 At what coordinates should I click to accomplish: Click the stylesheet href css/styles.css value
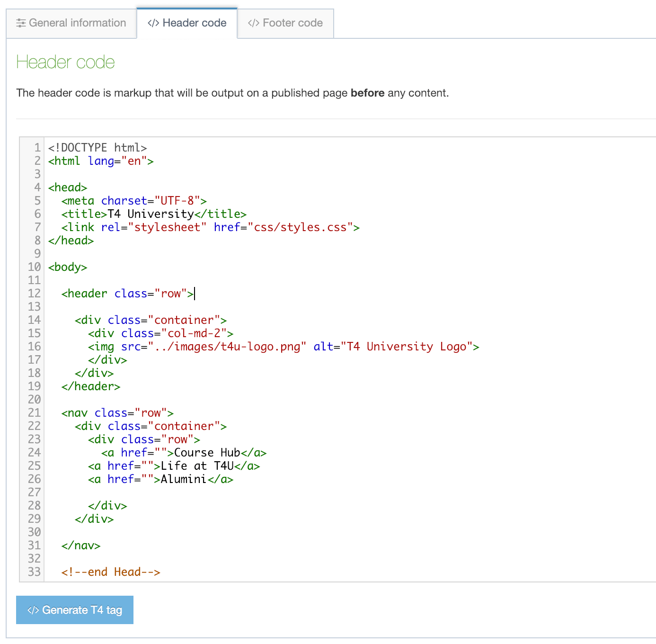click(x=300, y=227)
